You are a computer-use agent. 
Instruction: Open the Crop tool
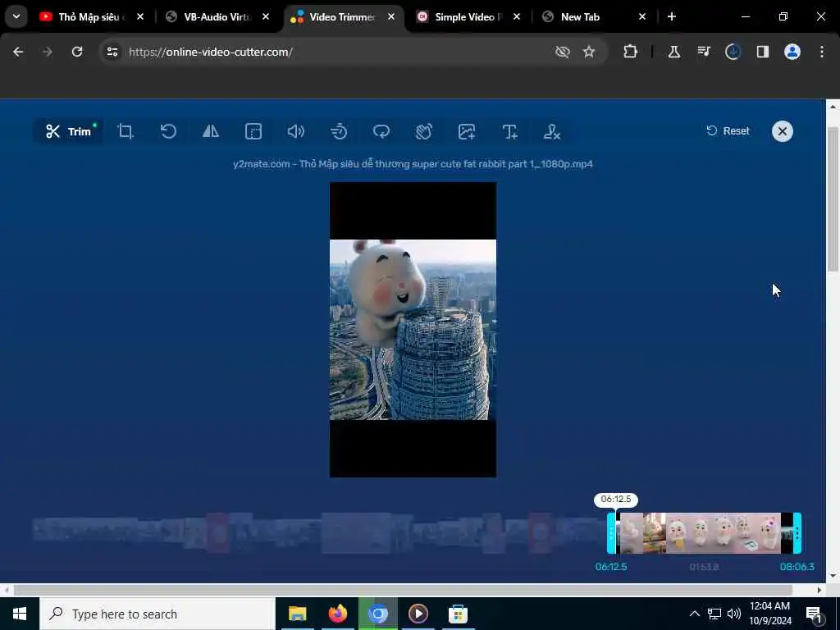126,131
